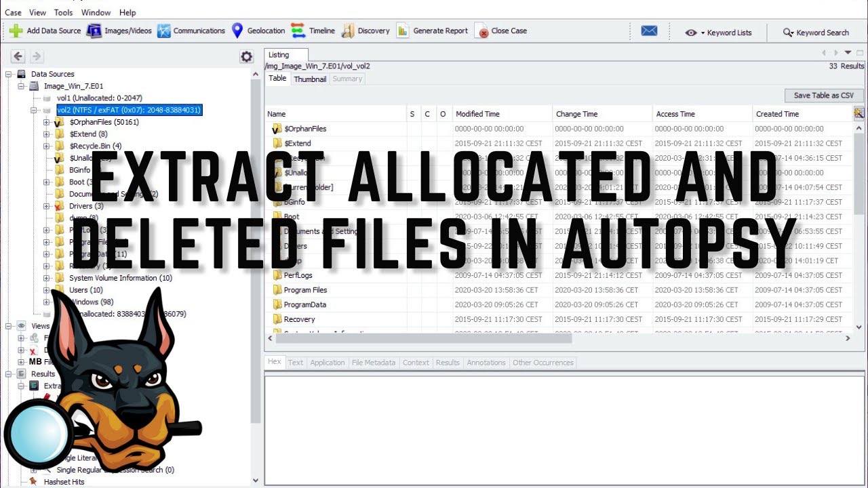Viewport: 868px width, 488px height.
Task: Sort by the Name column header
Action: [x=336, y=114]
